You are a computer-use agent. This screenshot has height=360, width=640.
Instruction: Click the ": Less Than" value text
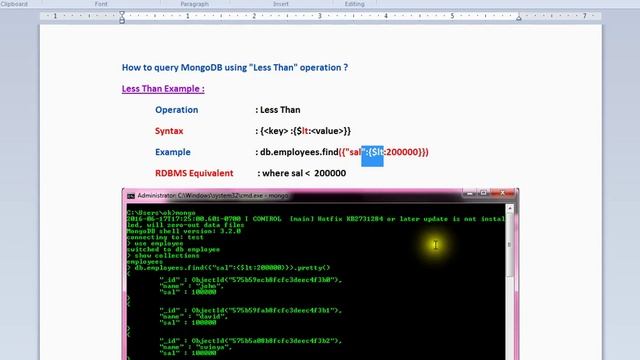click(x=278, y=110)
